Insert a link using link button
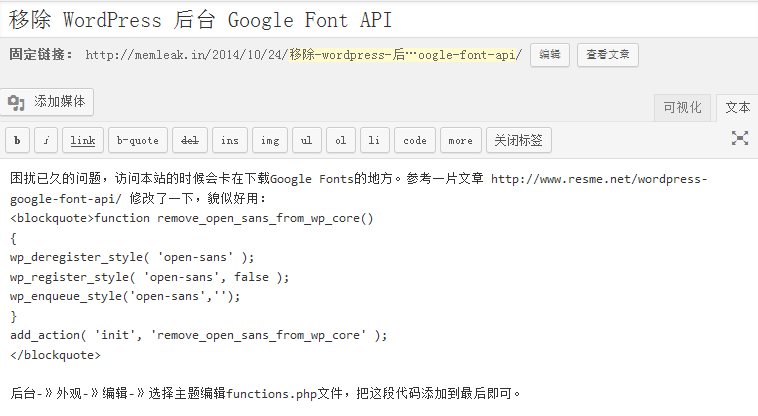Screen dimensions: 758x416 (83, 140)
